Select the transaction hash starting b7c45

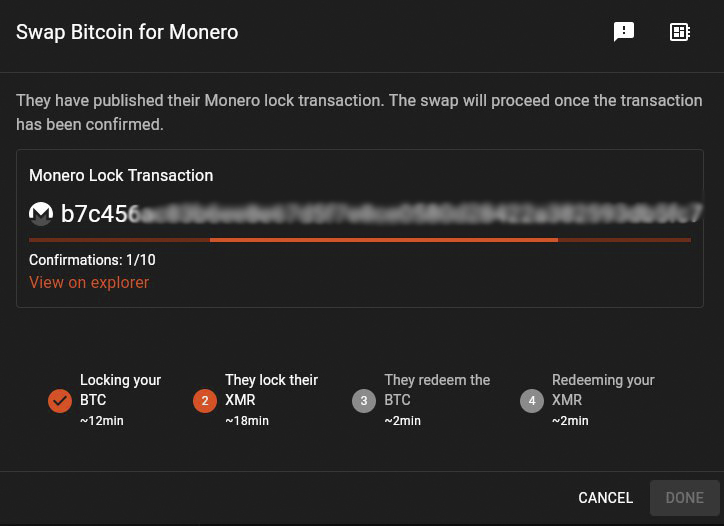pyautogui.click(x=380, y=213)
